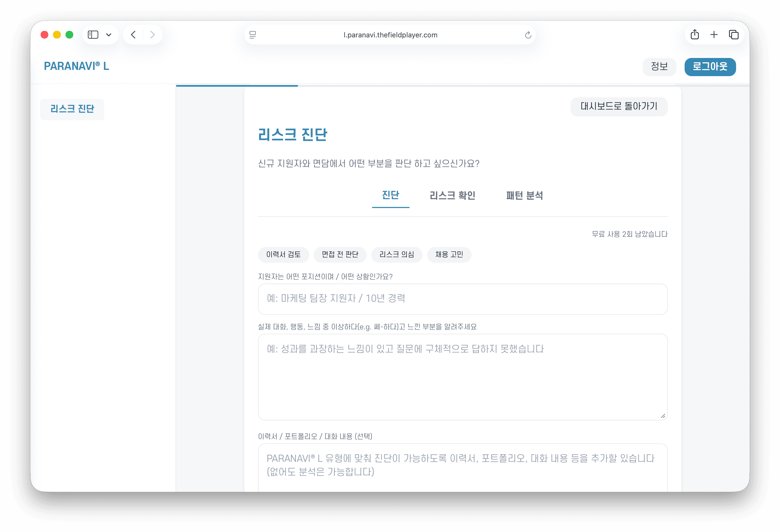Screen dimensions: 780x532
Task: Open the 정보 page
Action: click(659, 67)
